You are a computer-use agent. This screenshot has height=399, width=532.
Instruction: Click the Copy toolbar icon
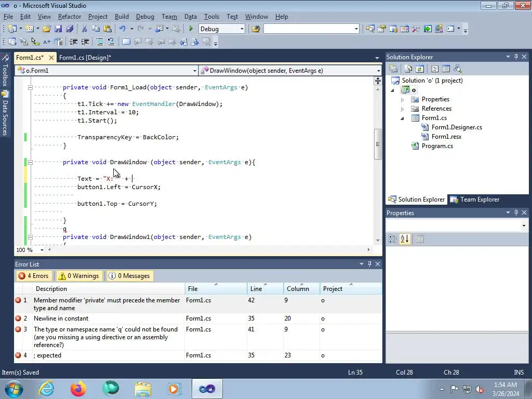[x=96, y=29]
